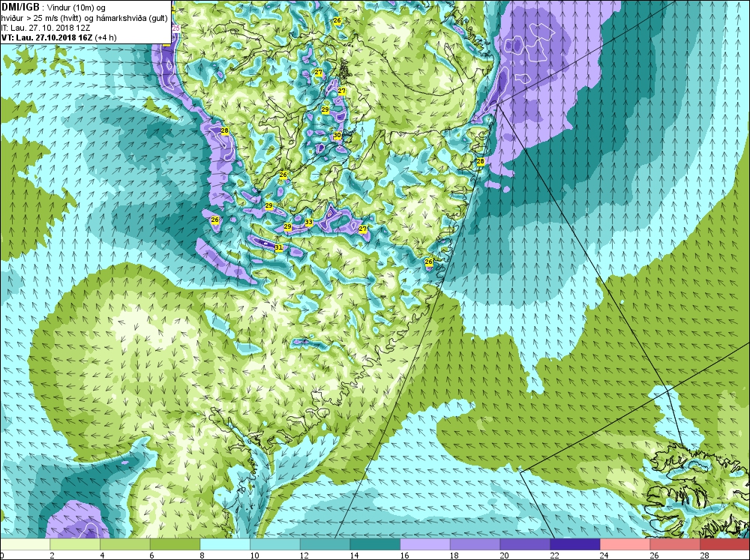Click the legend scale value 20
Screen dimensions: 750x560
pyautogui.click(x=504, y=556)
